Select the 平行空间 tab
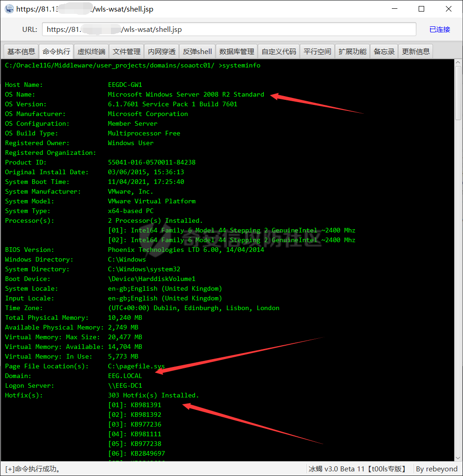 pyautogui.click(x=317, y=51)
